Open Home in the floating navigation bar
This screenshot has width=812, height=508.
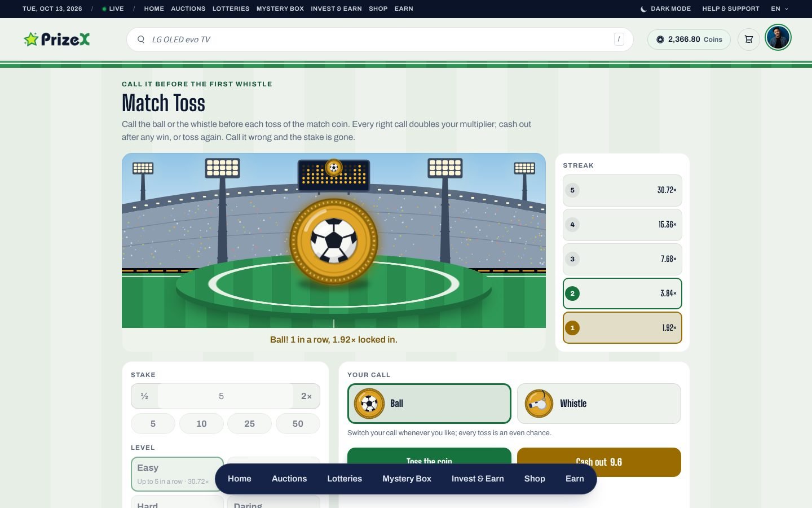240,479
